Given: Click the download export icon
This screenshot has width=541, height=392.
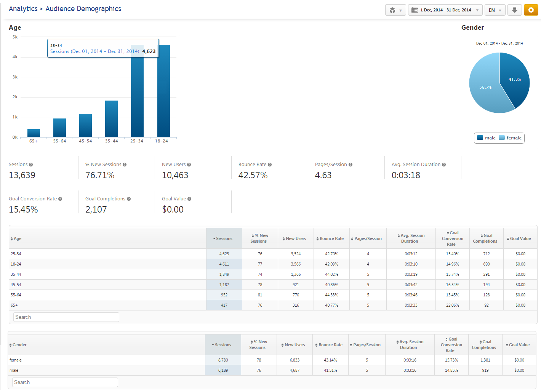Looking at the screenshot, I should [514, 10].
